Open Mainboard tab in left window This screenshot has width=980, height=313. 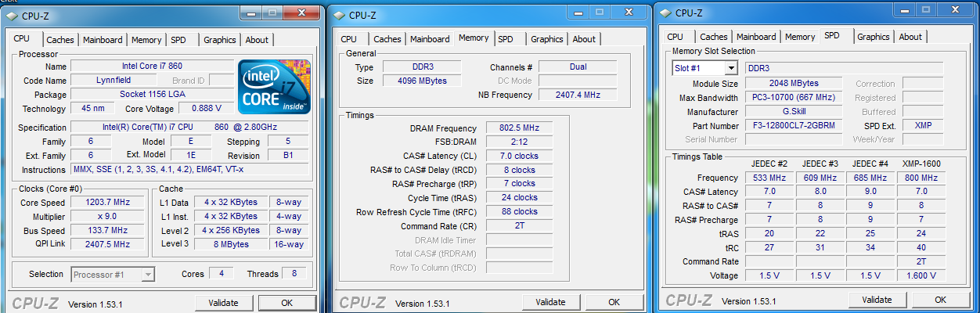(103, 40)
